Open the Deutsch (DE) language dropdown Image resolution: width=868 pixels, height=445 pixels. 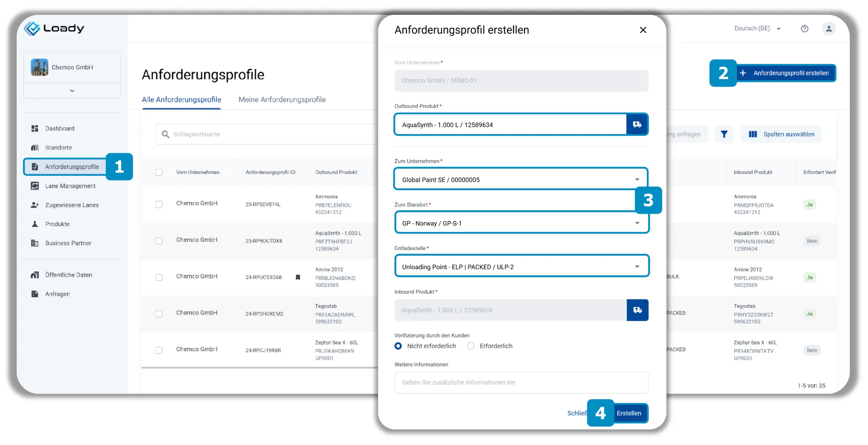[x=757, y=29]
